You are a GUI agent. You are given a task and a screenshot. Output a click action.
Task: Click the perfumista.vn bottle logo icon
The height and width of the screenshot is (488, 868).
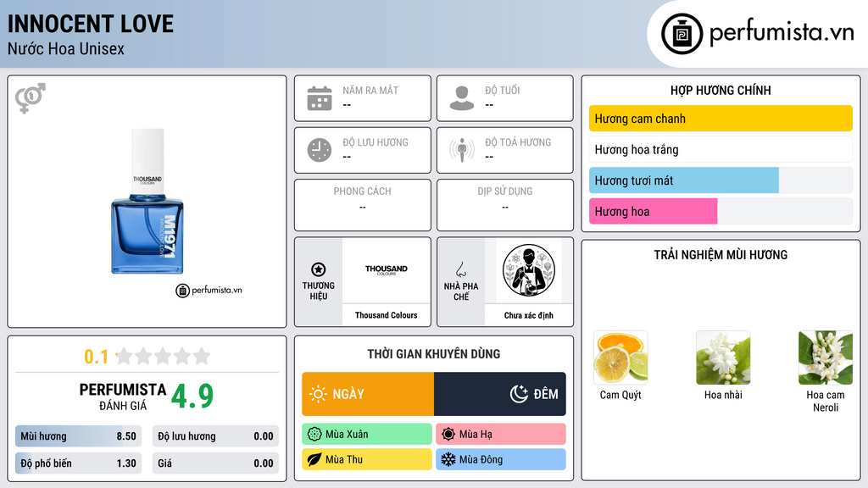tap(682, 34)
